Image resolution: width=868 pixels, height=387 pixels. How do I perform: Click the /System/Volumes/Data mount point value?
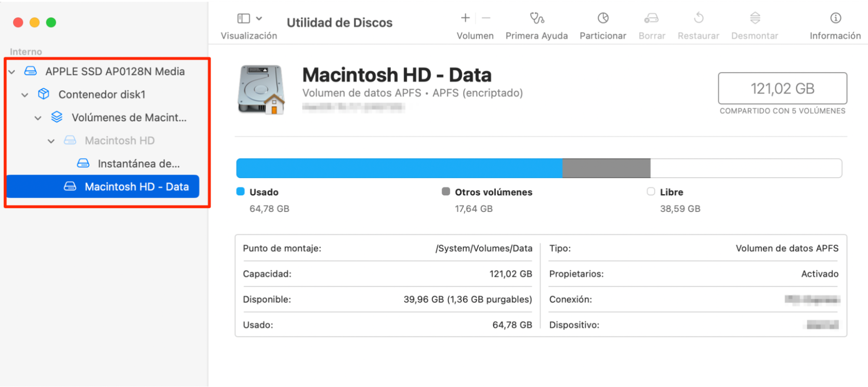[x=484, y=248]
